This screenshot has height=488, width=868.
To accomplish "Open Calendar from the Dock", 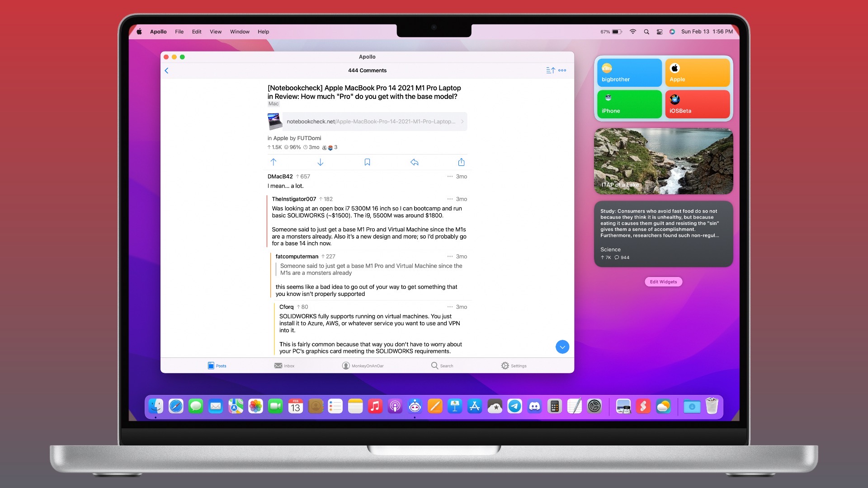I will click(295, 406).
